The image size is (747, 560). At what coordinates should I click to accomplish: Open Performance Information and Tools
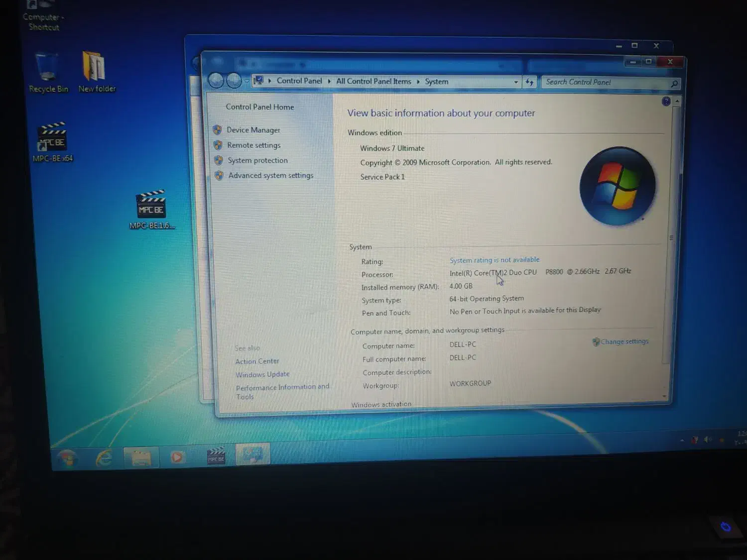[282, 392]
